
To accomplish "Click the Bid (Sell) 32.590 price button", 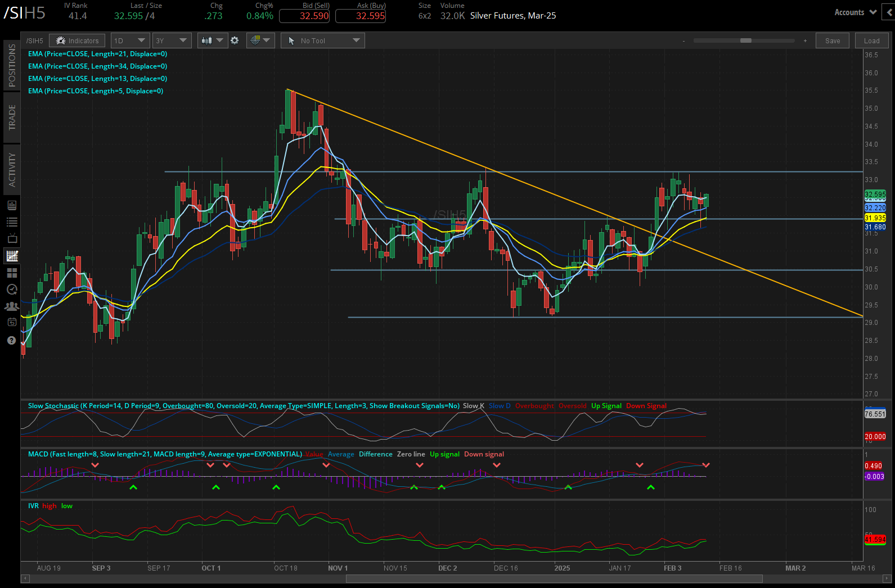I will click(304, 16).
